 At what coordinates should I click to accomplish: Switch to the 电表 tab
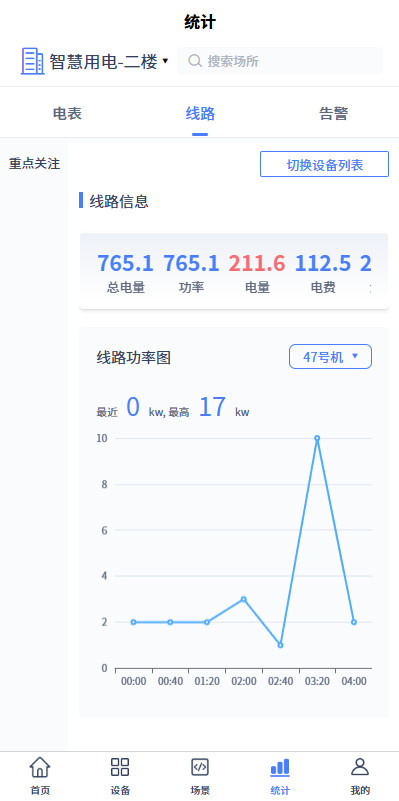pyautogui.click(x=67, y=113)
